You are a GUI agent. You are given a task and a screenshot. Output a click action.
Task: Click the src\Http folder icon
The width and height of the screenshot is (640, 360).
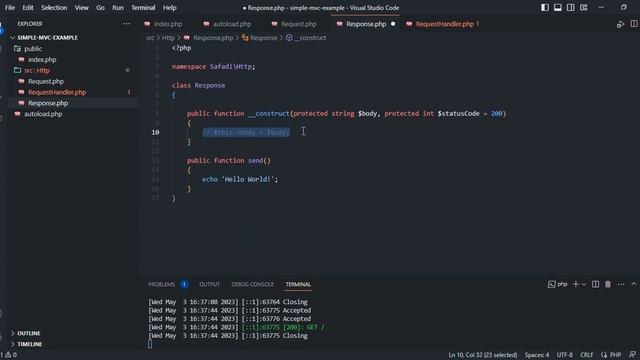tap(17, 70)
